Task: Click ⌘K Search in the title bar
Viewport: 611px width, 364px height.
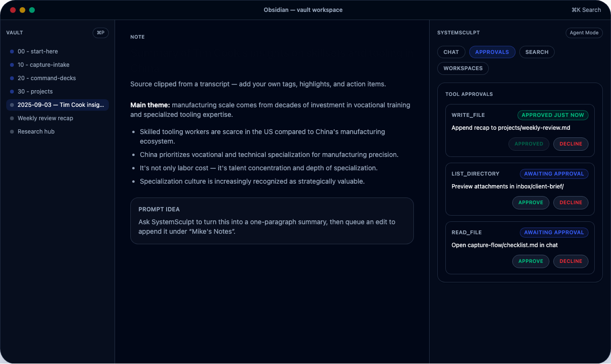Action: [x=586, y=10]
